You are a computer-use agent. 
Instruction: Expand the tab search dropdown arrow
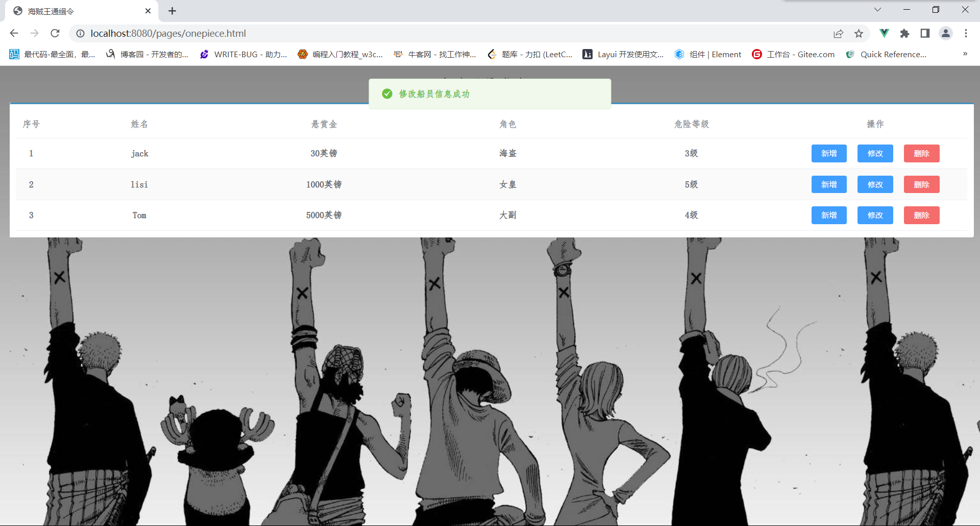(x=877, y=9)
